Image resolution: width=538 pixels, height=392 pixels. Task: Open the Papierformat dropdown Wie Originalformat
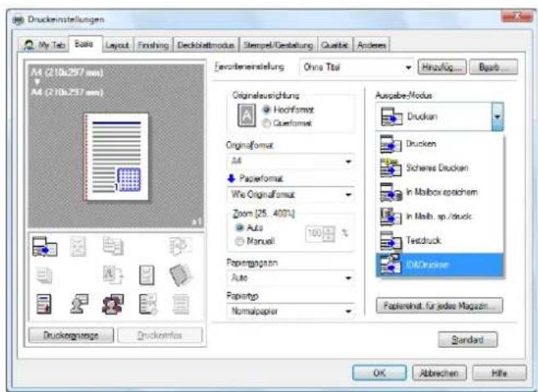tap(290, 195)
